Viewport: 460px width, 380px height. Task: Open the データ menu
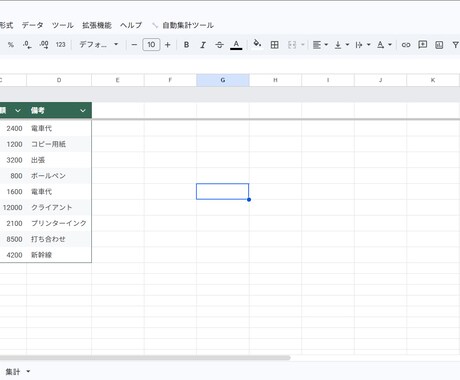pyautogui.click(x=32, y=25)
